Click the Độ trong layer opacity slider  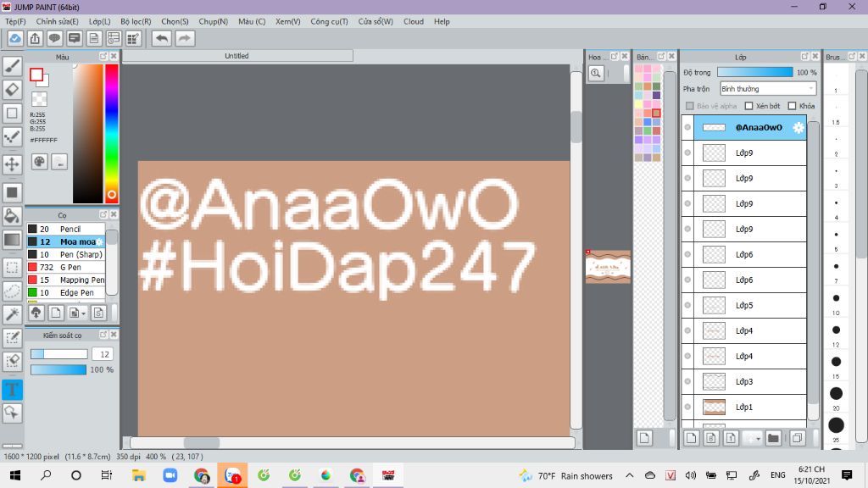(x=754, y=73)
